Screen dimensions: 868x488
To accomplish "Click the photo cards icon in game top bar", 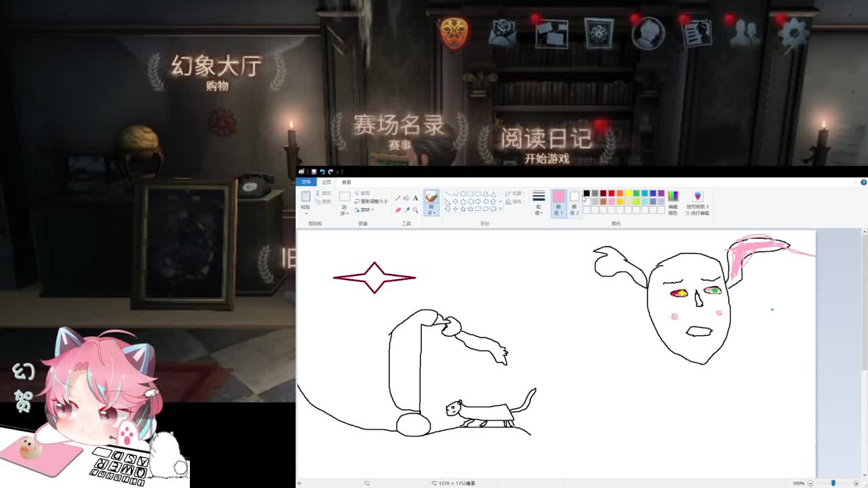I will pyautogui.click(x=551, y=33).
